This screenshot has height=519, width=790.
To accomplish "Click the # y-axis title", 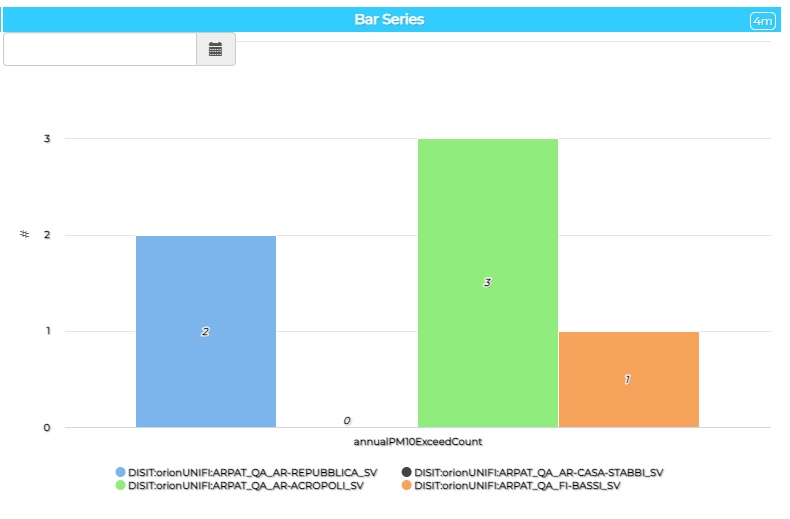I will [25, 234].
